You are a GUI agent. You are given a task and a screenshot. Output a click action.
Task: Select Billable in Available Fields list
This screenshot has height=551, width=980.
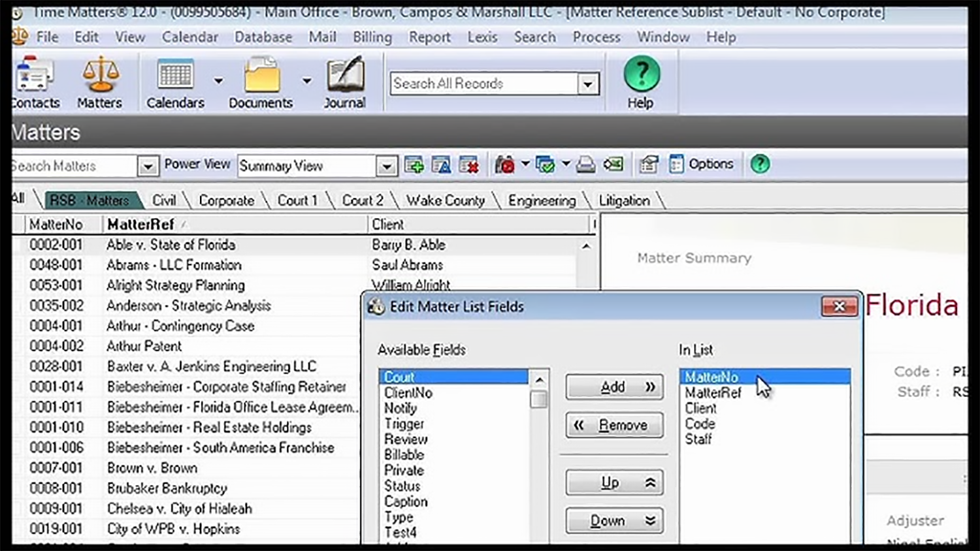coord(404,455)
